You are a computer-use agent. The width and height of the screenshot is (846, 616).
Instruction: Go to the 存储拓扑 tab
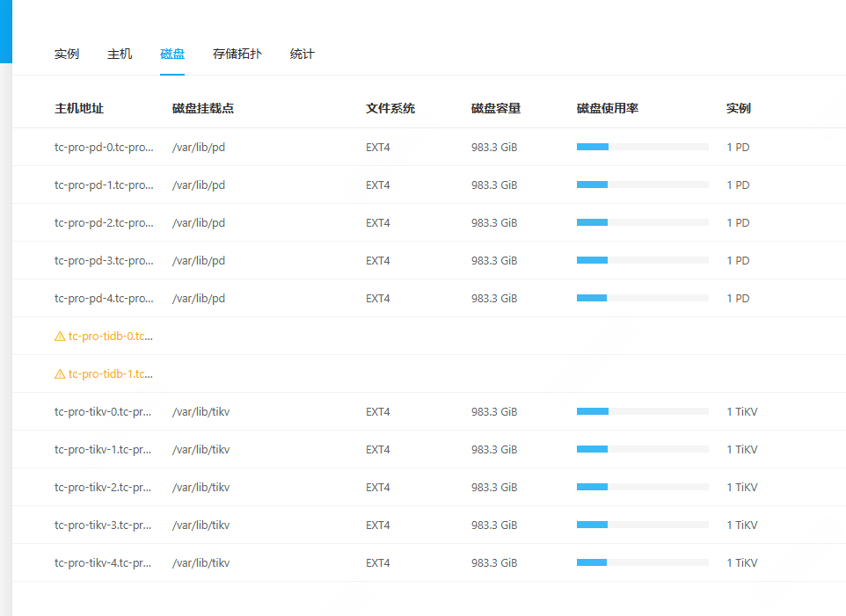(237, 54)
